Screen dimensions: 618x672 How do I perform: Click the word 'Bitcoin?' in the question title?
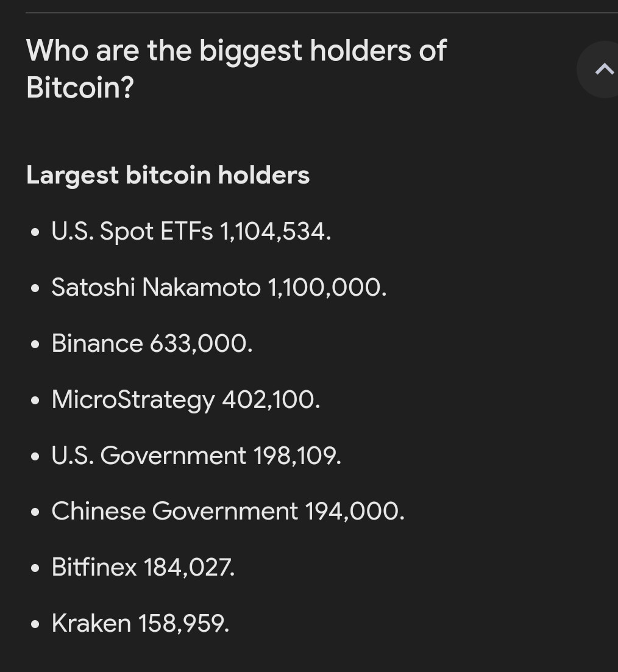tap(80, 87)
